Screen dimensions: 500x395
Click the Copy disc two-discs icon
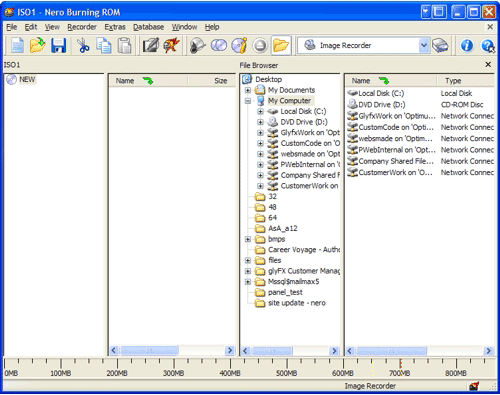[219, 45]
